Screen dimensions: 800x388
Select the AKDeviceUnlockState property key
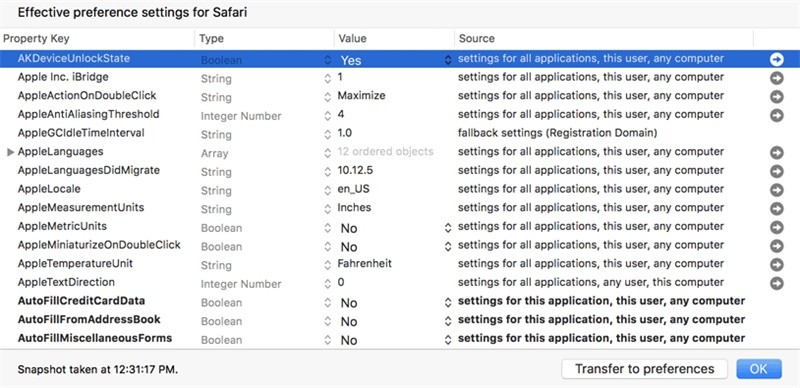pos(73,58)
